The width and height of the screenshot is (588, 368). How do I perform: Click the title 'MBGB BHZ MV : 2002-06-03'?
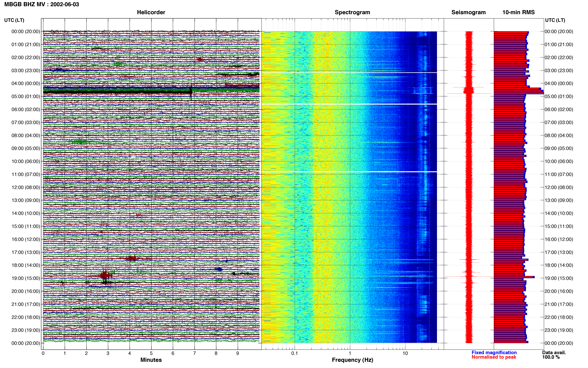pyautogui.click(x=42, y=4)
